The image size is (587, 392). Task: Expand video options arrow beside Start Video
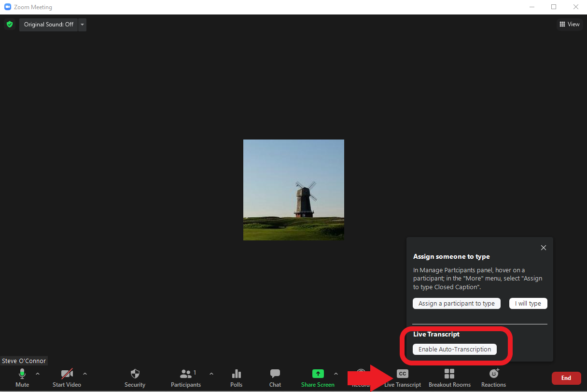click(85, 374)
